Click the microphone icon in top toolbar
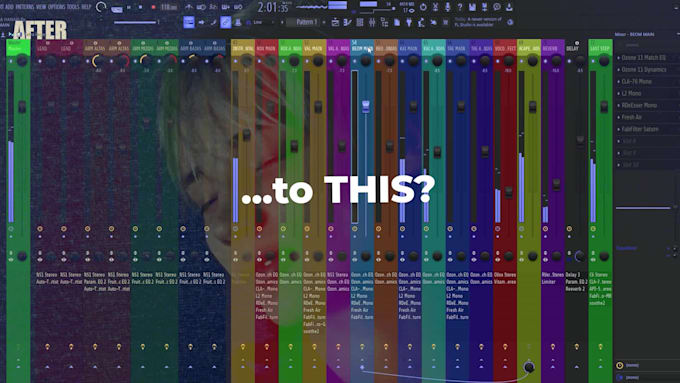This screenshot has width=680, height=383. click(448, 7)
